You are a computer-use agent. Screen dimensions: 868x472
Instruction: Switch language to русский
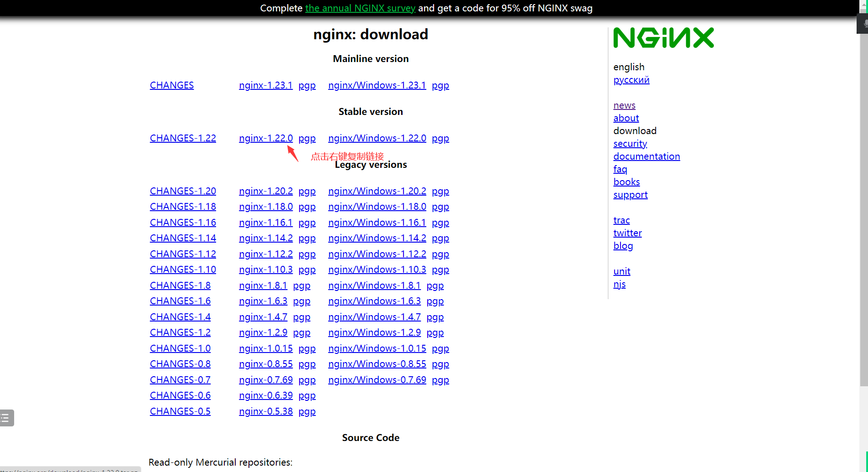coord(631,80)
